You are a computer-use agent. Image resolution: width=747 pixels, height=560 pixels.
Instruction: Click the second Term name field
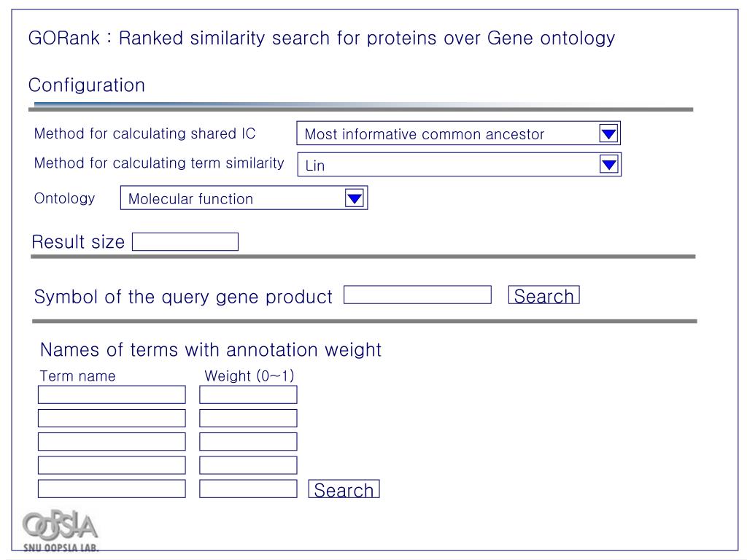coord(112,418)
